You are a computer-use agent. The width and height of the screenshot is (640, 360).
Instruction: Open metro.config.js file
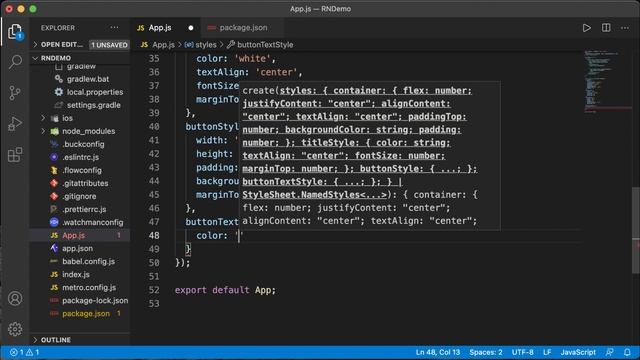(89, 288)
